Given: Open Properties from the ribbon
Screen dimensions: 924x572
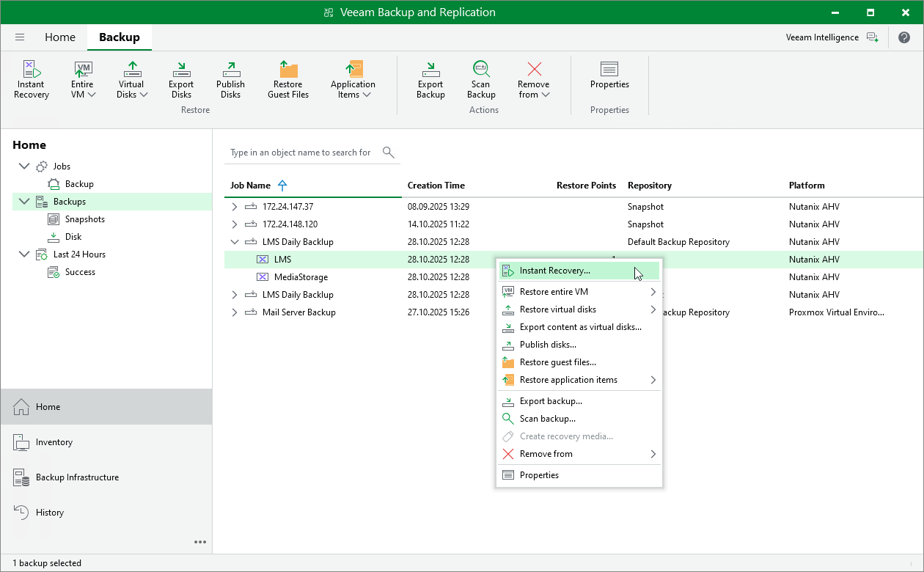Looking at the screenshot, I should coord(609,75).
